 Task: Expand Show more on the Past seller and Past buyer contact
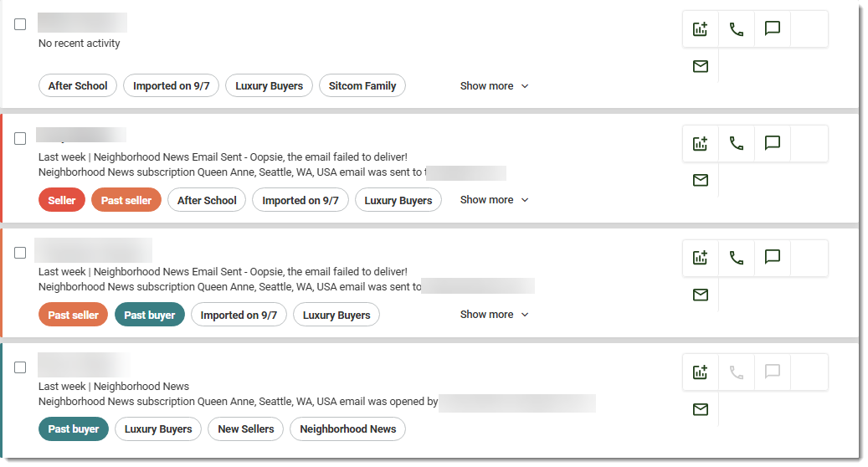495,315
